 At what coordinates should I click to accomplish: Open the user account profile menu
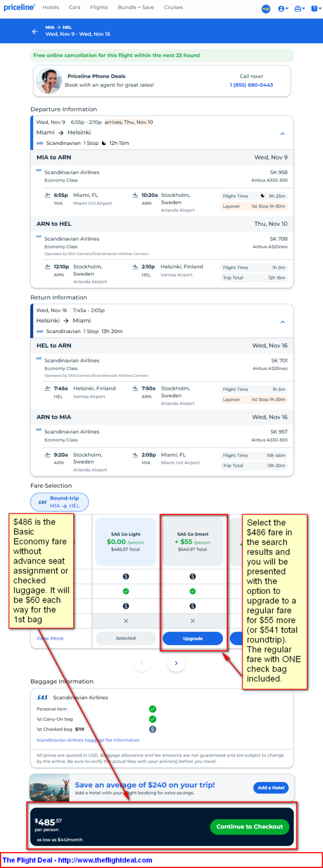tap(283, 9)
